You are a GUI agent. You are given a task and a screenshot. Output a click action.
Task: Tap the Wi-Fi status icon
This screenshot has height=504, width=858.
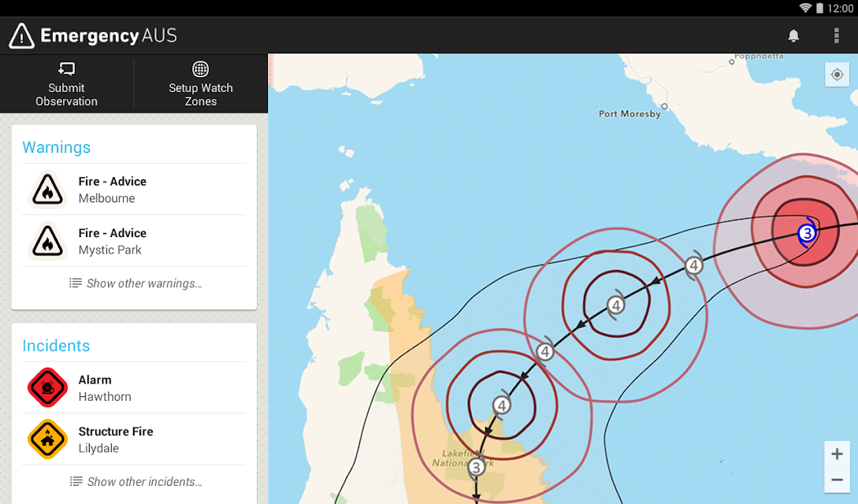[x=805, y=8]
